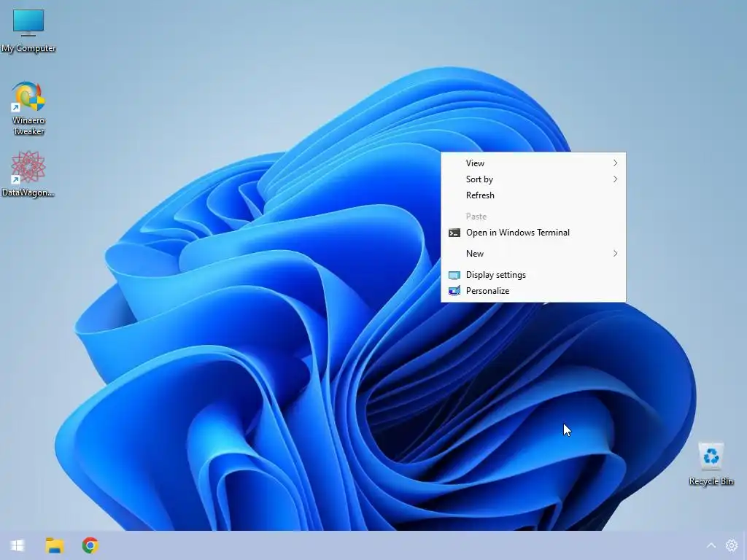This screenshot has width=747, height=560.
Task: Click the settings gear in system tray
Action: point(731,545)
